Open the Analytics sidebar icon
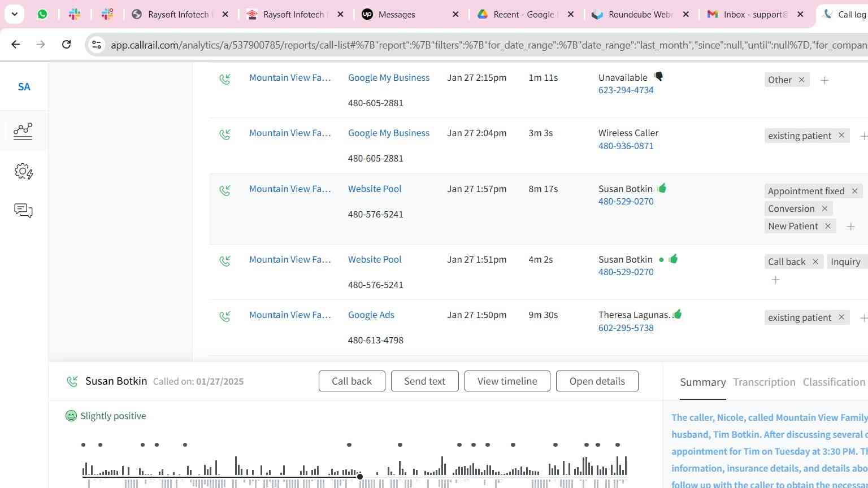This screenshot has height=488, width=868. point(23,131)
